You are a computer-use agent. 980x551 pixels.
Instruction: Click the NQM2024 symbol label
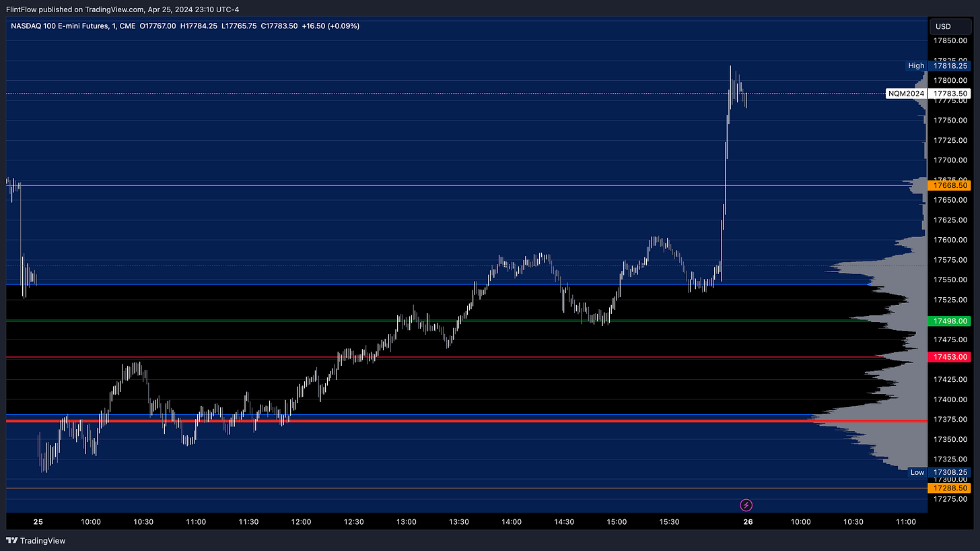pos(906,94)
